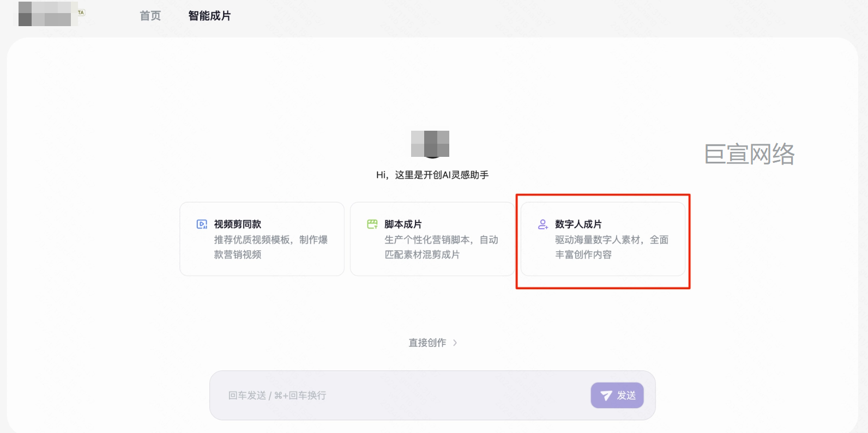Open the 智能成片 tab
Viewport: 868px width, 433px height.
(x=209, y=16)
